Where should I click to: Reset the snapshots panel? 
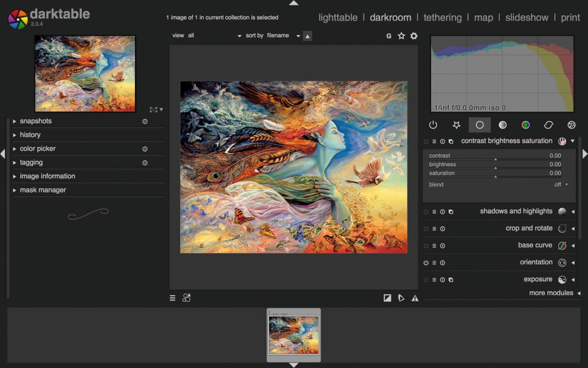pos(145,121)
